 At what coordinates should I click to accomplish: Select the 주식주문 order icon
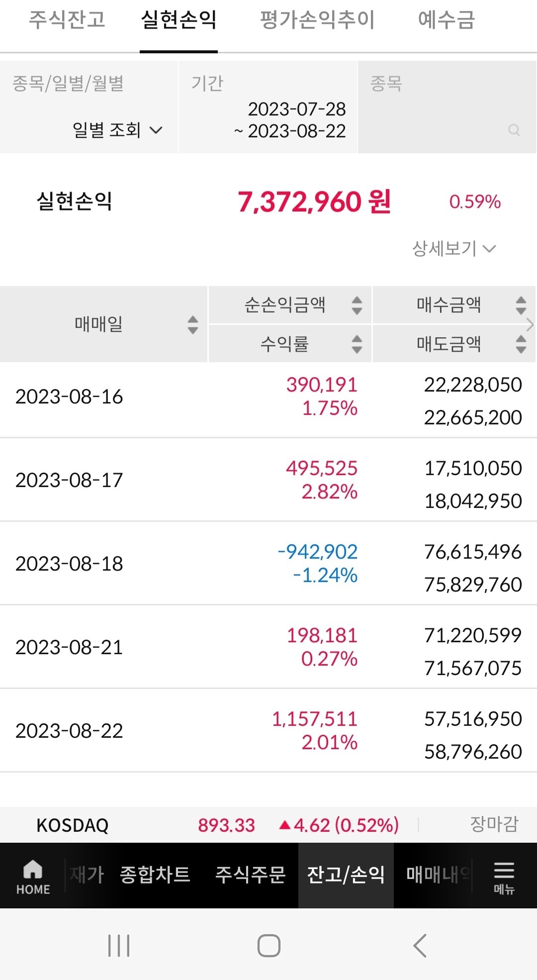(x=250, y=874)
